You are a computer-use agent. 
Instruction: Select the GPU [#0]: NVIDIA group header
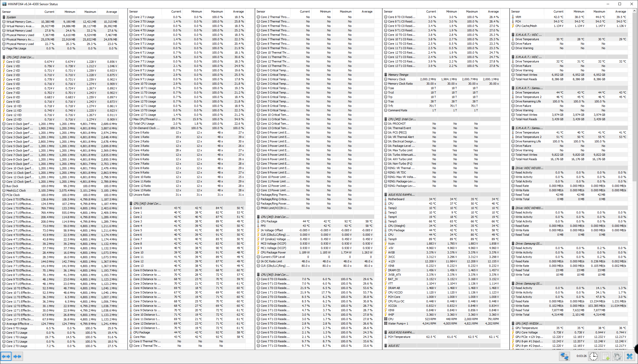[x=529, y=323]
